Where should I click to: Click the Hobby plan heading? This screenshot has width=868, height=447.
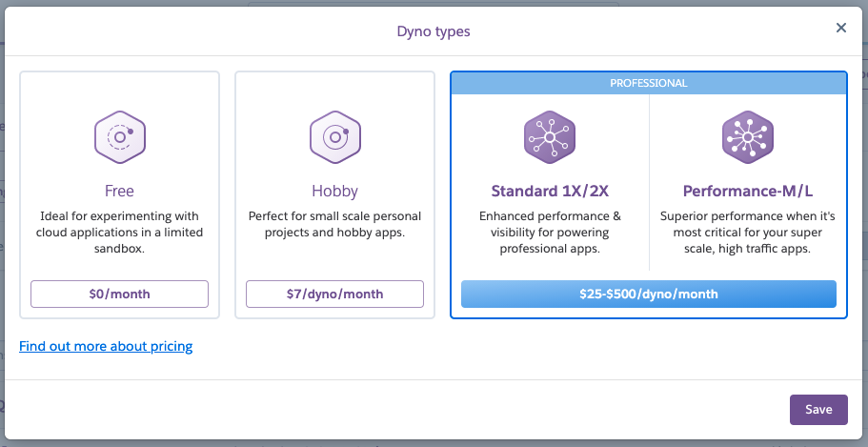[x=334, y=191]
